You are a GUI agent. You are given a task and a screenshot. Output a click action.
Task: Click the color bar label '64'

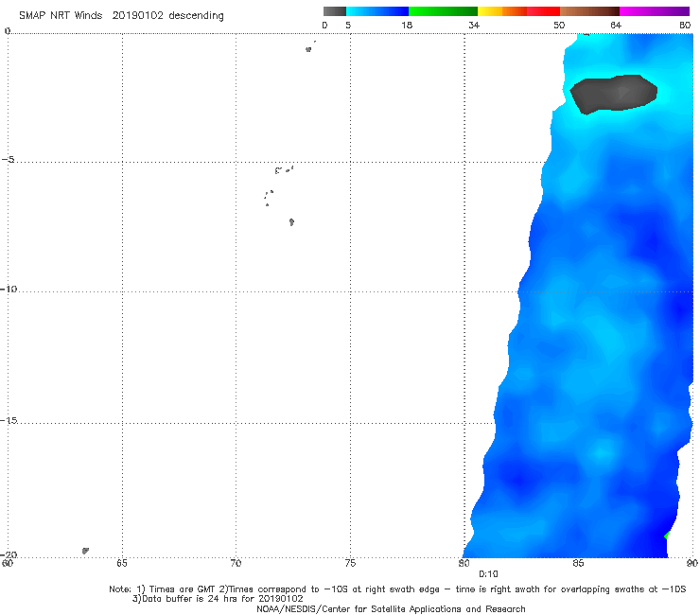(x=616, y=25)
